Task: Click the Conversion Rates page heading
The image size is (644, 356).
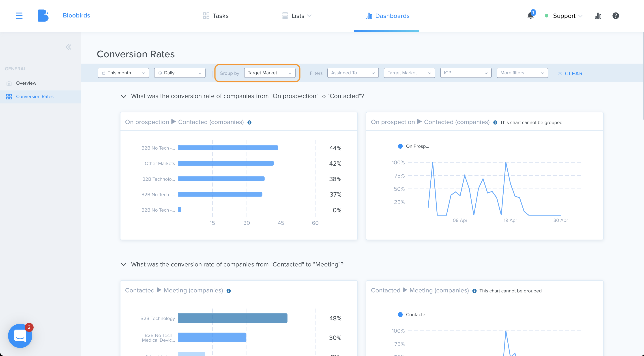Action: point(135,54)
